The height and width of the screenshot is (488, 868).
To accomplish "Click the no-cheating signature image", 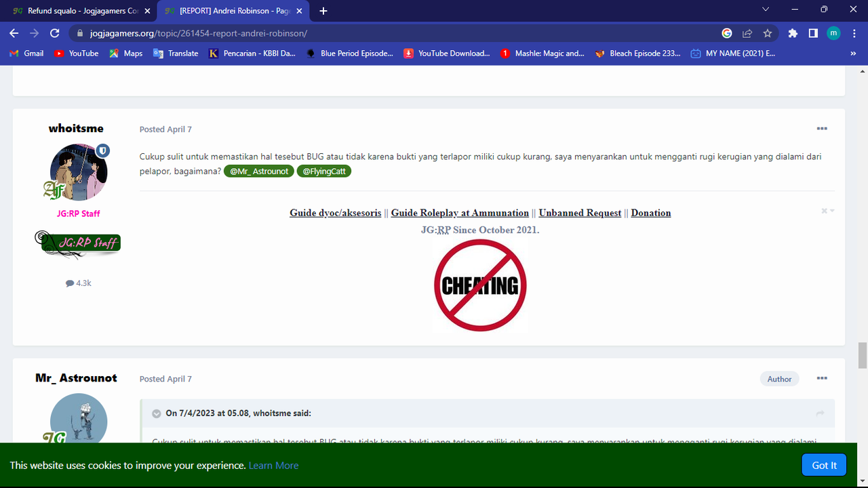I will (x=480, y=285).
